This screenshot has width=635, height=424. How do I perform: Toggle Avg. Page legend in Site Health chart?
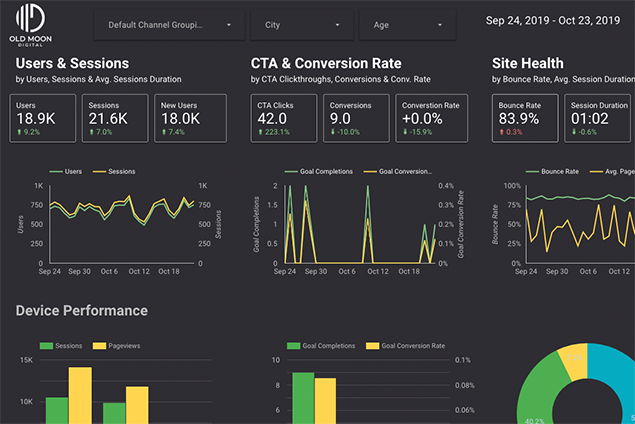[x=612, y=172]
